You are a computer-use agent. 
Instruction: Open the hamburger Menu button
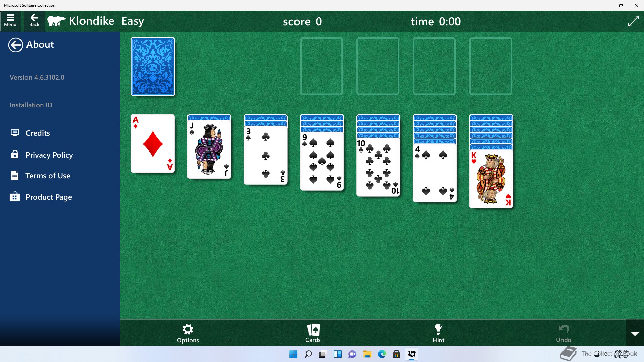(10, 21)
